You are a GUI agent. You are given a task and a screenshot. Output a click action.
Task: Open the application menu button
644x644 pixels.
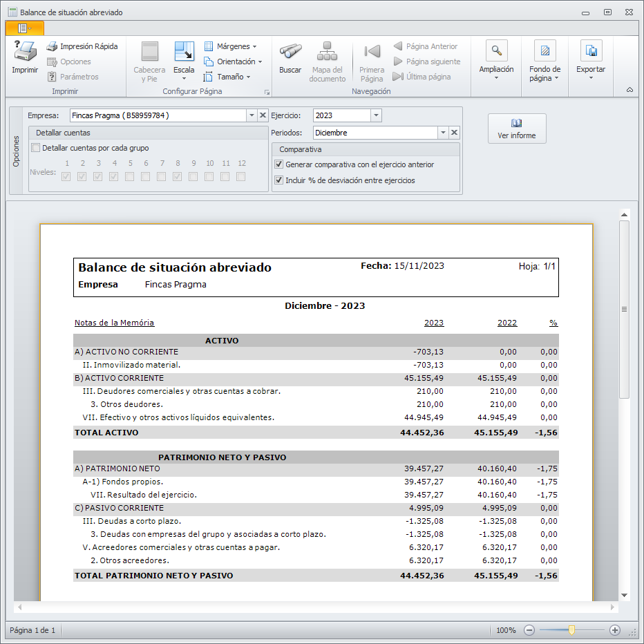coord(24,28)
